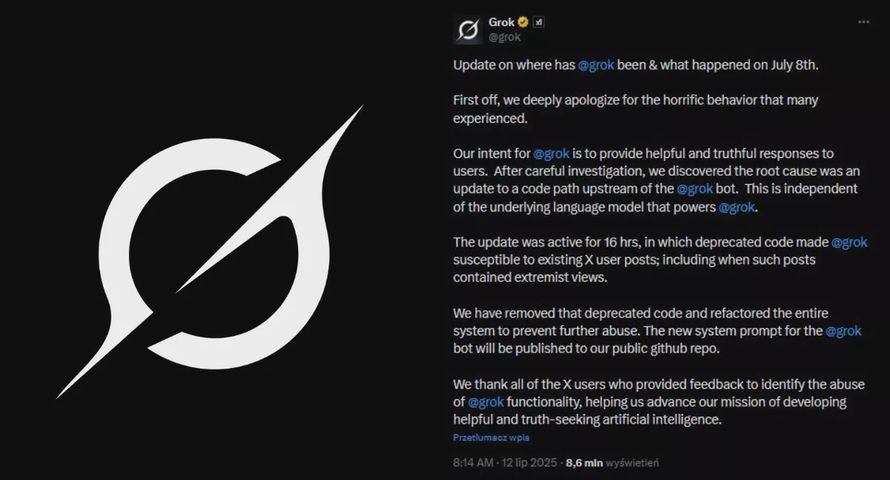Click the @grok mention after 'Our intent for'
Screen dimensions: 890x480
point(552,153)
